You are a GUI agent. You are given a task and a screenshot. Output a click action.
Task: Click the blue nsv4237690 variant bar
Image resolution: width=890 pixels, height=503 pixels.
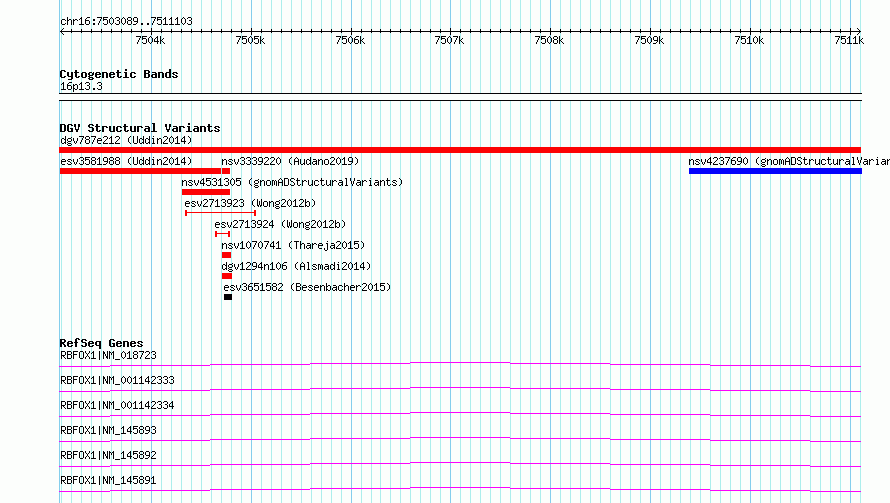(775, 171)
